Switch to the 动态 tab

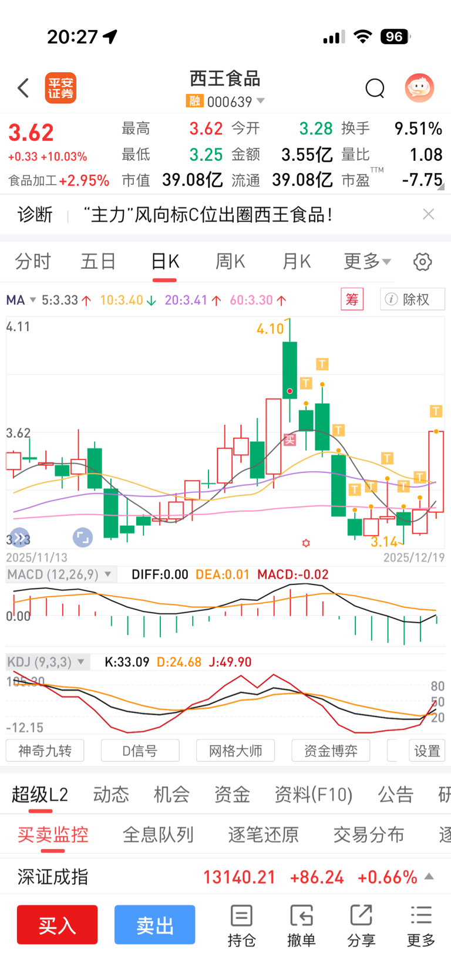[x=111, y=795]
